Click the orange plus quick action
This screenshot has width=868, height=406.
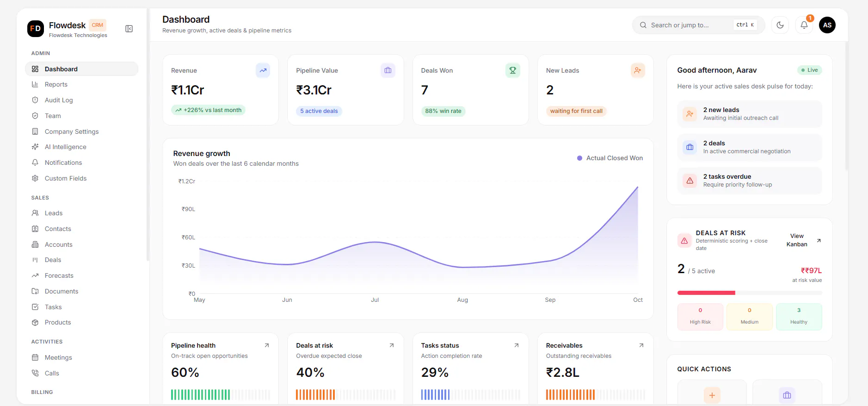point(712,395)
